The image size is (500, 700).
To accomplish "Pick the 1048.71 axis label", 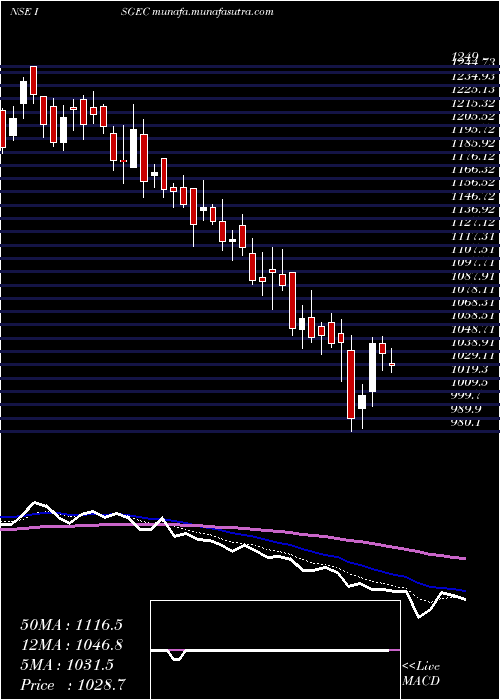I will [473, 329].
